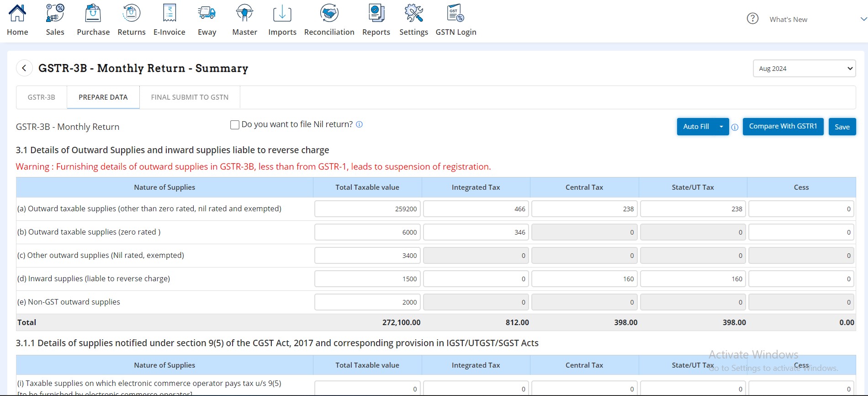Click Compare With GSTR1 button
868x396 pixels.
pyautogui.click(x=783, y=127)
